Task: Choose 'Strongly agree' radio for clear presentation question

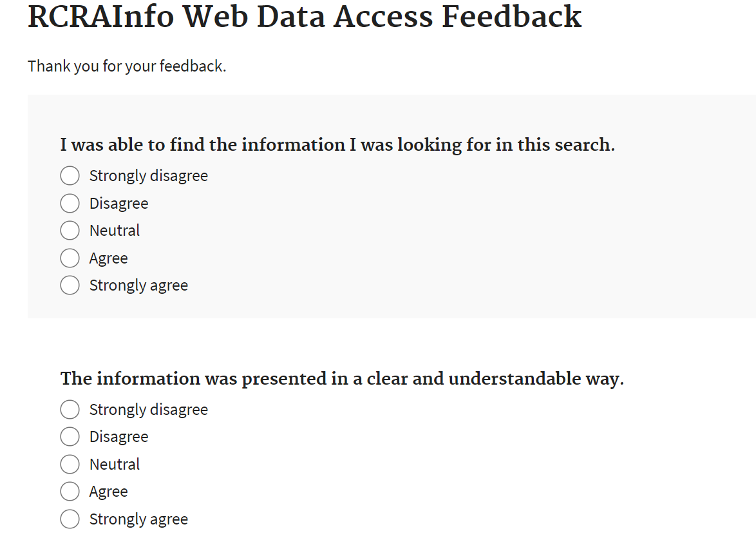Action: (x=70, y=519)
